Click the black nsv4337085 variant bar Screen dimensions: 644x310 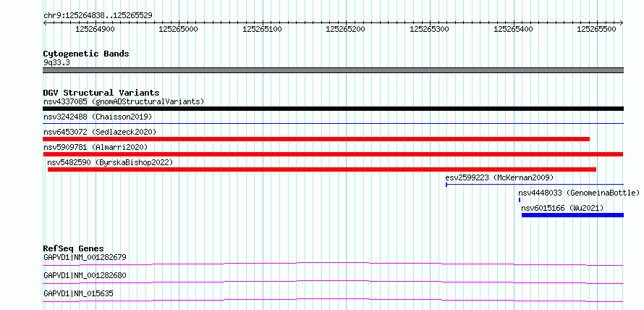click(333, 109)
